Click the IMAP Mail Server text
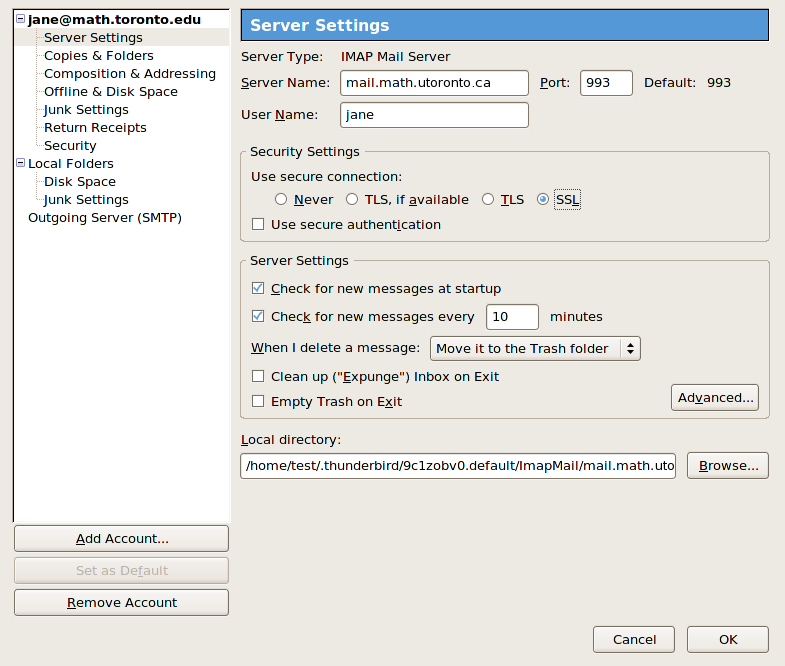Screen dimensions: 785x666 pyautogui.click(x=396, y=57)
